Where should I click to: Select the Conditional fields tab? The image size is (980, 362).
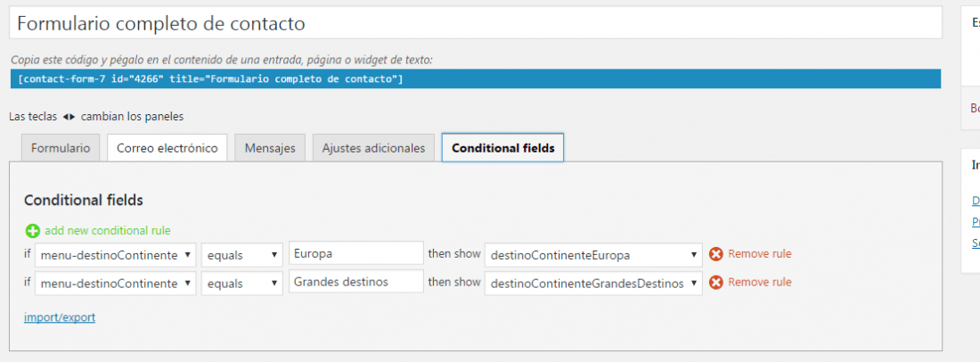(502, 147)
